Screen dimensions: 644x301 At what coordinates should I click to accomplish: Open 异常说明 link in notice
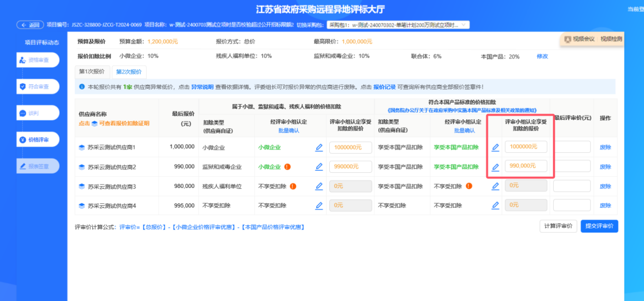tap(202, 87)
